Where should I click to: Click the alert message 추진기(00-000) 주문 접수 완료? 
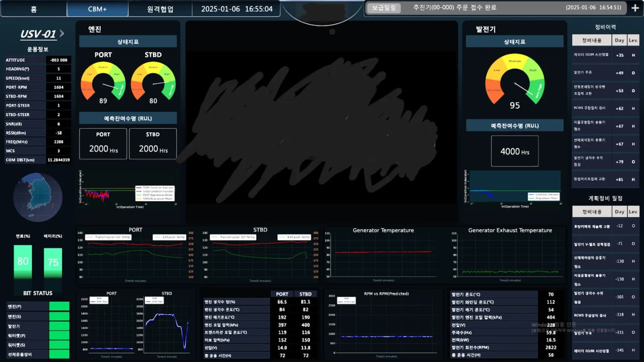click(x=455, y=8)
